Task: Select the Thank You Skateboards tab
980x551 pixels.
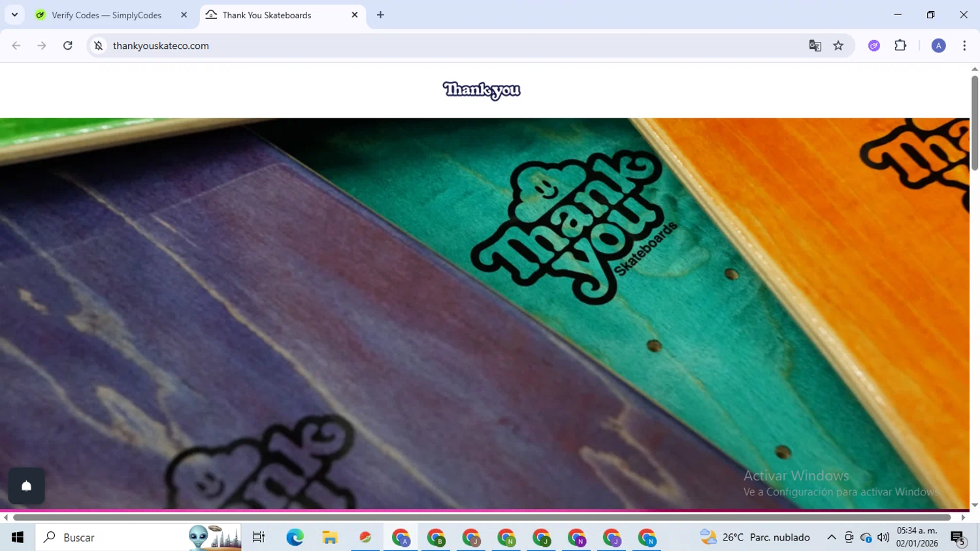Action: point(282,15)
